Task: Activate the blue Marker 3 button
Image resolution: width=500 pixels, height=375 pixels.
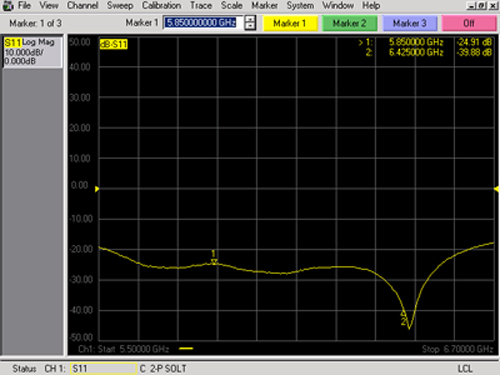Action: (x=410, y=23)
